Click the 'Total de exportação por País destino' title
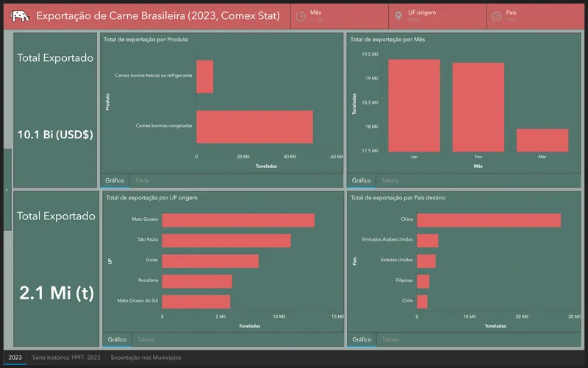Image resolution: width=588 pixels, height=368 pixels. [x=398, y=197]
